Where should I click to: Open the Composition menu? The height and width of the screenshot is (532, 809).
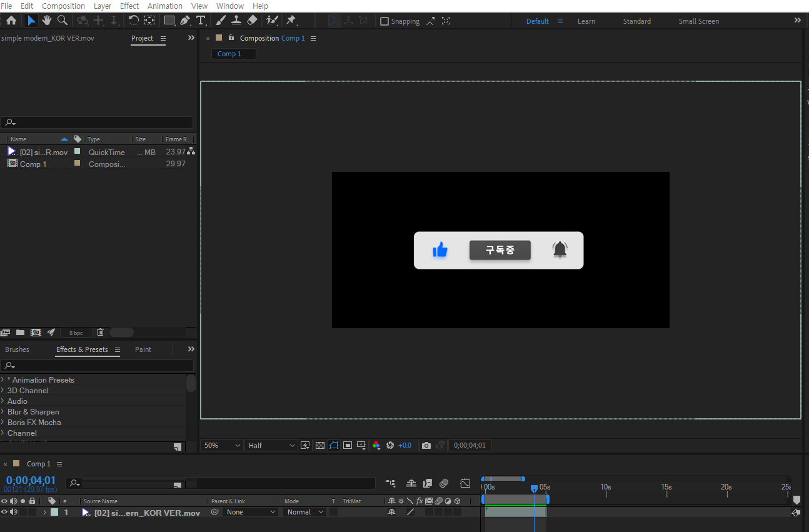click(63, 6)
